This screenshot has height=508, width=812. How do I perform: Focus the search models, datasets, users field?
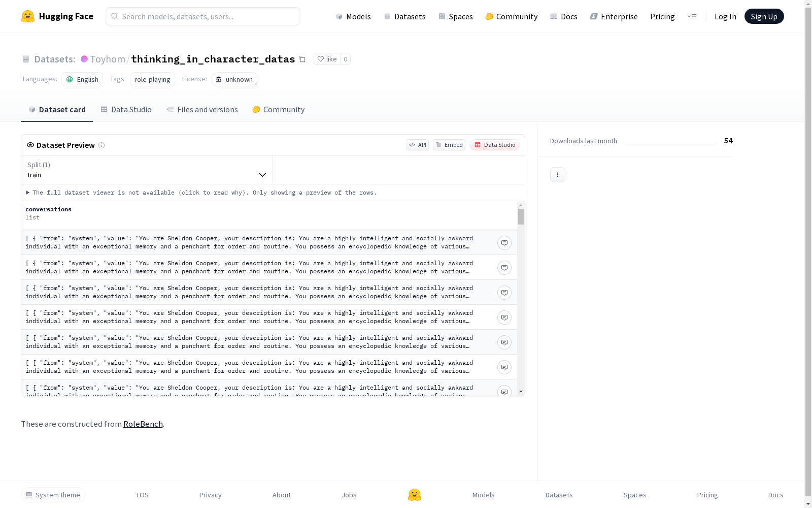pos(203,16)
